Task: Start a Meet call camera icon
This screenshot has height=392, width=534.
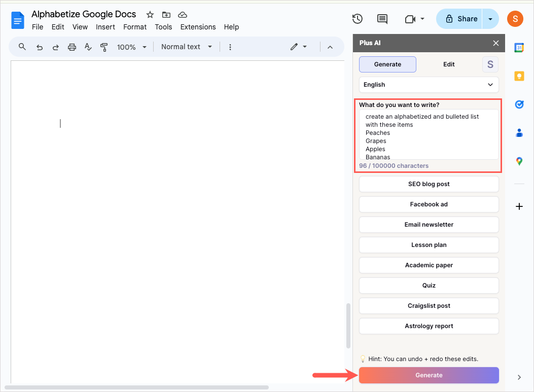Action: click(410, 19)
